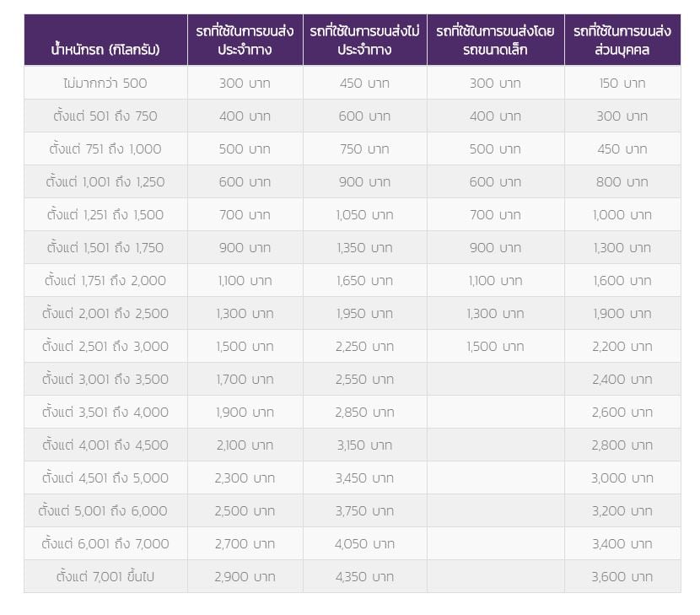Click the รถที่ใช้ในการขนส่งประจำทาง header
Screen dimensions: 700x615
(x=245, y=40)
